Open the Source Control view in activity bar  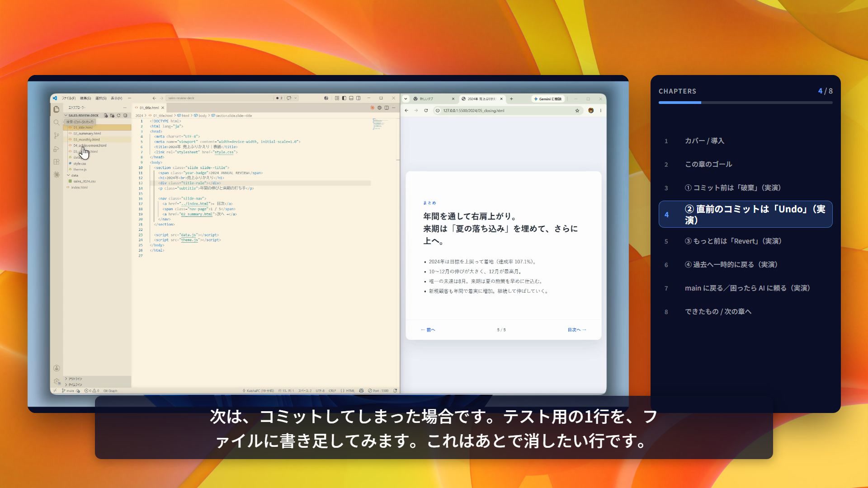57,136
